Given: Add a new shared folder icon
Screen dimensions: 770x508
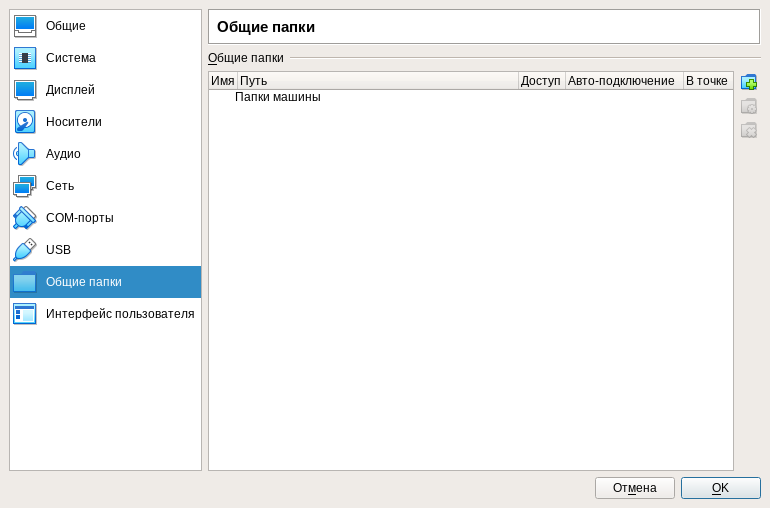Looking at the screenshot, I should [749, 82].
